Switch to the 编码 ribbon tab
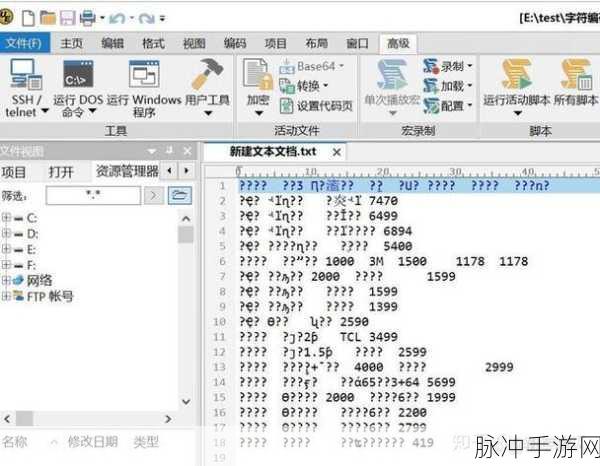The image size is (600, 466). pos(235,43)
